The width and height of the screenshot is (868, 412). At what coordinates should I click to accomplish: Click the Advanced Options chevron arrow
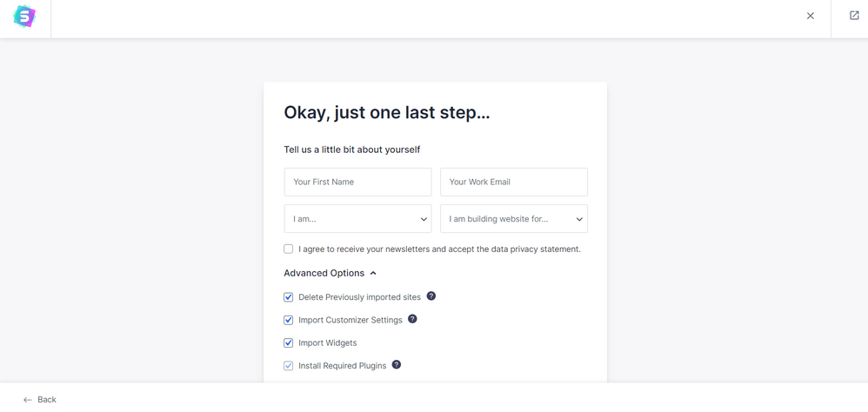pyautogui.click(x=373, y=273)
